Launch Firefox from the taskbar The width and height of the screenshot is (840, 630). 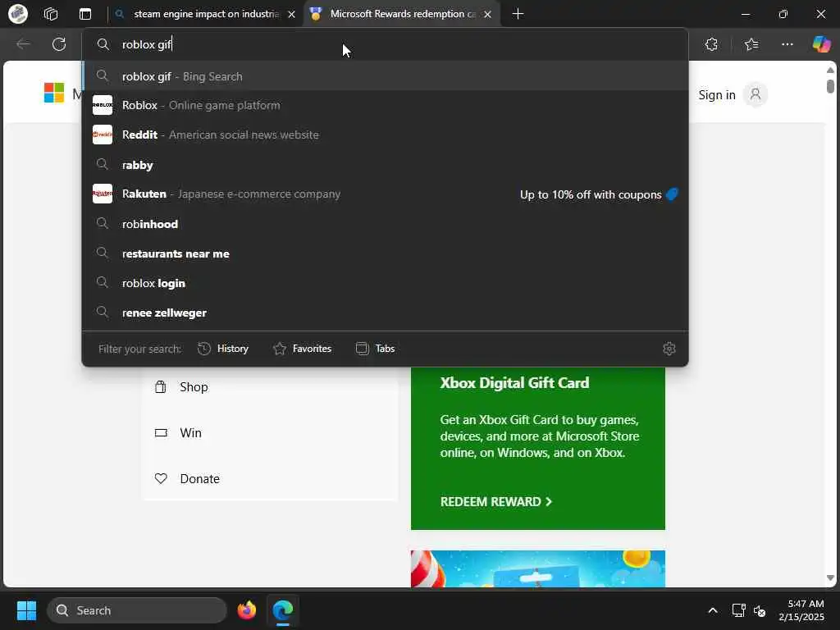click(246, 610)
